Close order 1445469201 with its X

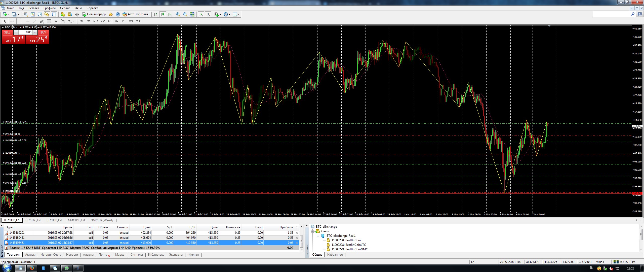pyautogui.click(x=297, y=233)
